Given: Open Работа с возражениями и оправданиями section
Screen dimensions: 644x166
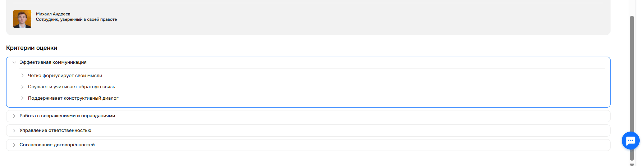Looking at the screenshot, I should pos(67,116).
